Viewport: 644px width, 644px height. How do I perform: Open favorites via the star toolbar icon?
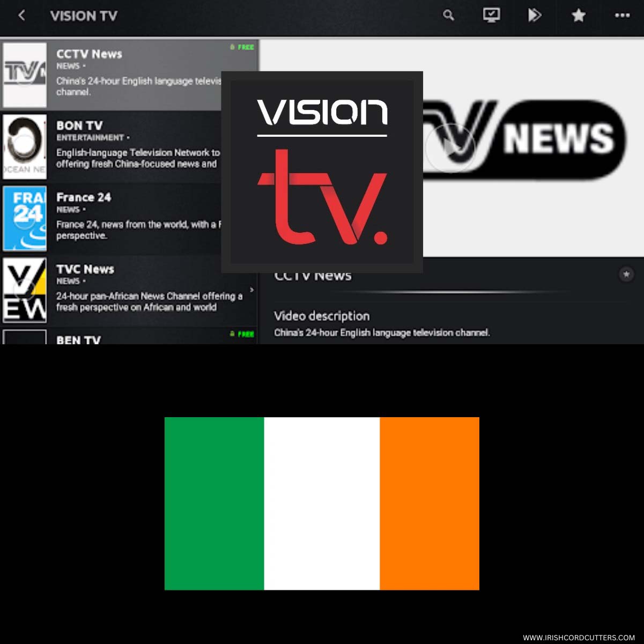[578, 16]
